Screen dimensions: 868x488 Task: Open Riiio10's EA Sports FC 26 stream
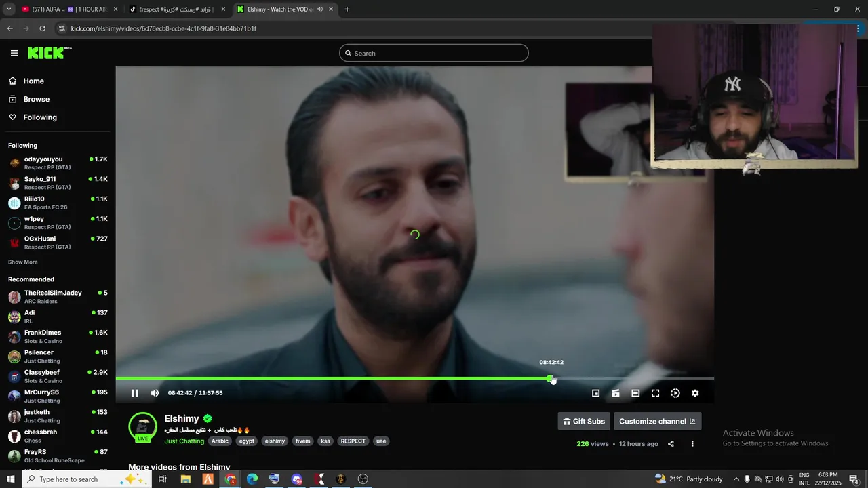pos(58,203)
